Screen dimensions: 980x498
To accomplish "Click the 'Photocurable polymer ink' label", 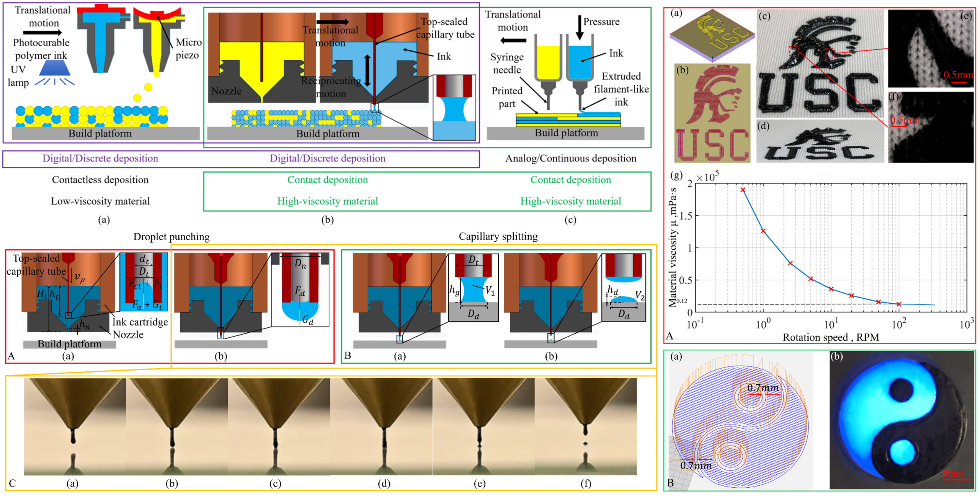I will [x=41, y=49].
